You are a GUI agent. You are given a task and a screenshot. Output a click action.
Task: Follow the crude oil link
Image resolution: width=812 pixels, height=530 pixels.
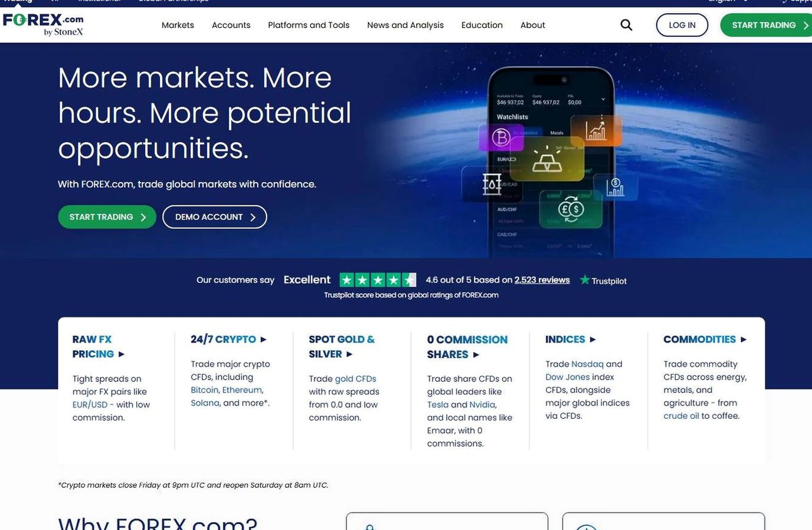click(681, 416)
